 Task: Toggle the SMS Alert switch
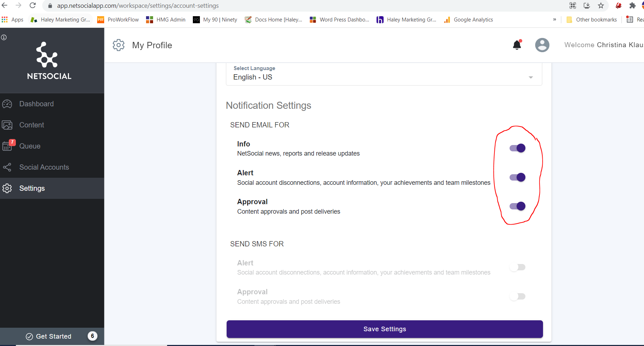tap(517, 268)
